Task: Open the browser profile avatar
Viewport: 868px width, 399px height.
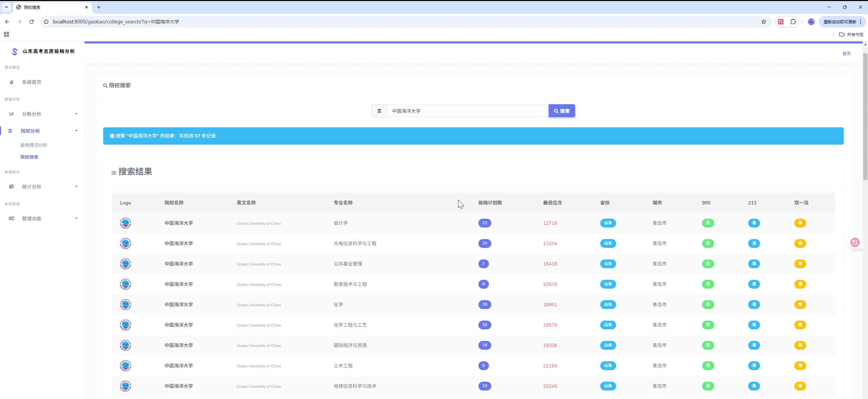Action: (x=811, y=22)
